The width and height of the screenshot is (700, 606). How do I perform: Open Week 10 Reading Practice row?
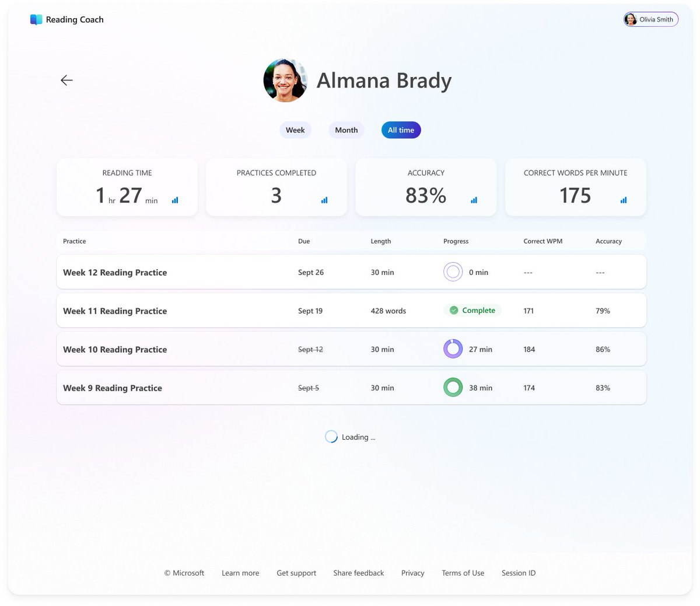[351, 349]
